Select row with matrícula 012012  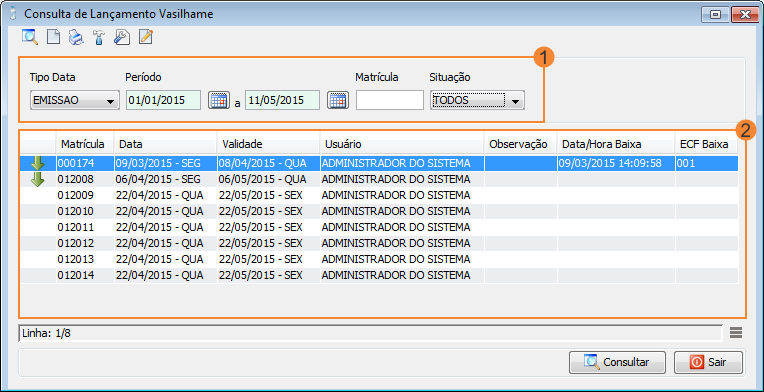point(379,243)
